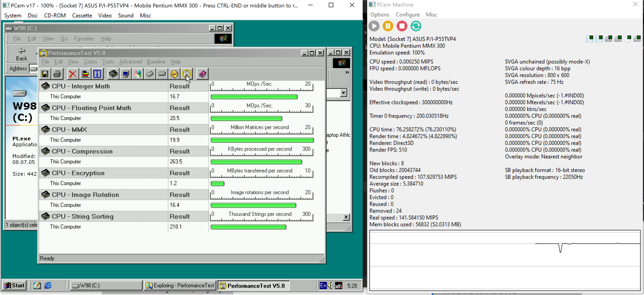Image resolution: width=644 pixels, height=295 pixels.
Task: Click the gold CD test icon
Action: click(x=174, y=74)
